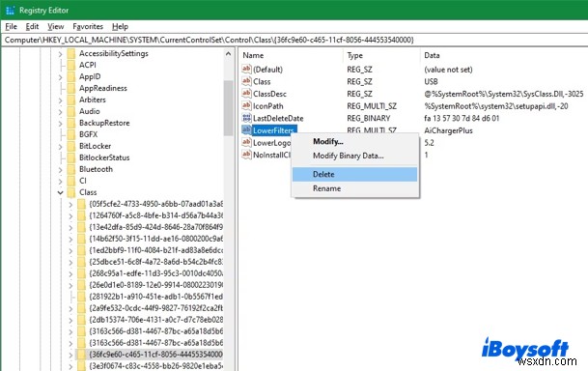Click the AccessibilitySettings folder icon
588x371 pixels.
[x=71, y=54]
